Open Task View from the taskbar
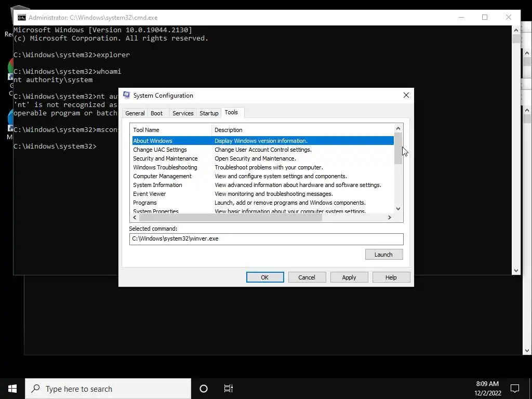This screenshot has width=532, height=399. (229, 389)
